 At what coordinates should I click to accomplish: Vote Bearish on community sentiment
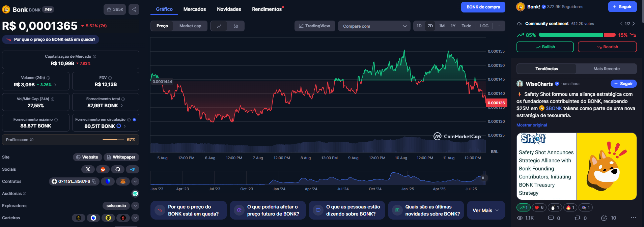pyautogui.click(x=607, y=47)
